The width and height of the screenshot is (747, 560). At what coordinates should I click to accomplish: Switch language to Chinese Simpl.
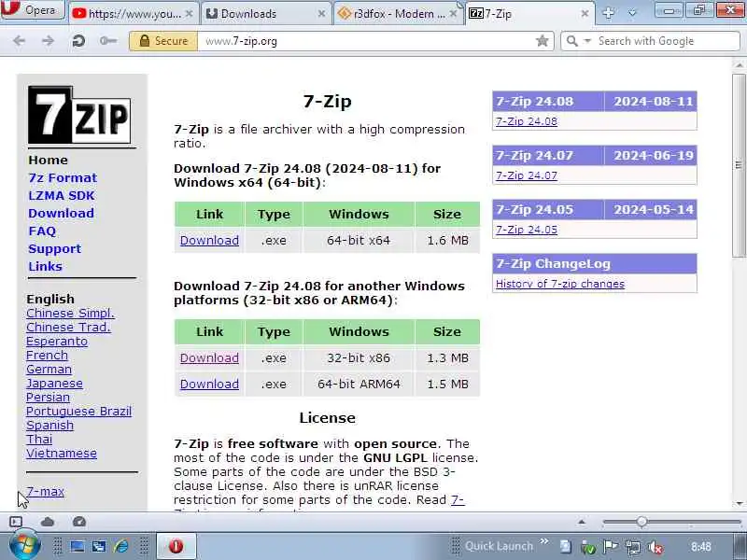pos(71,314)
